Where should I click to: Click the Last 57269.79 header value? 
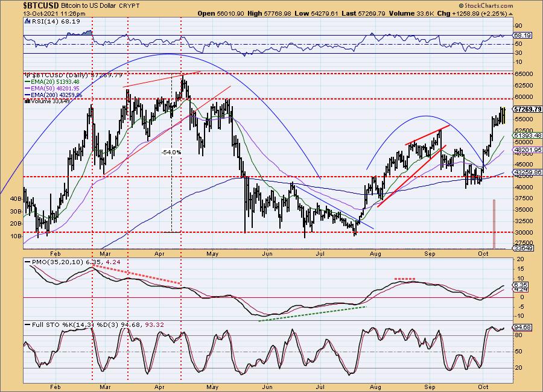[x=363, y=13]
